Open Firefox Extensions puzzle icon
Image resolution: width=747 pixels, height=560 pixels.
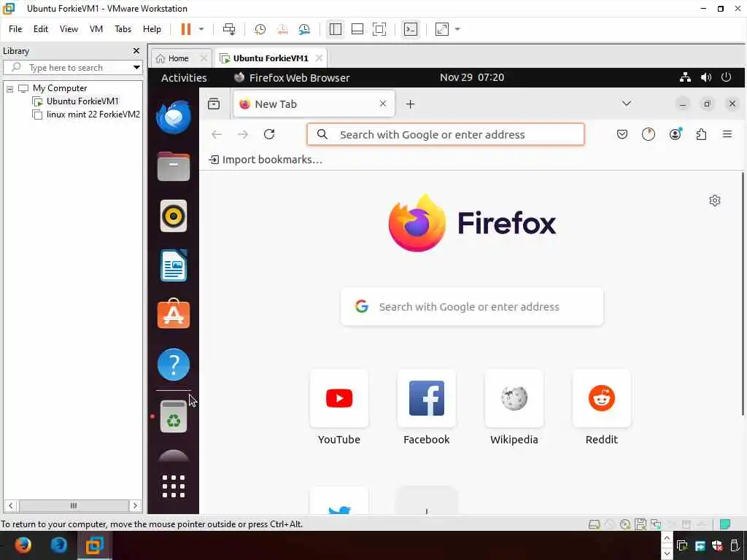(x=701, y=134)
